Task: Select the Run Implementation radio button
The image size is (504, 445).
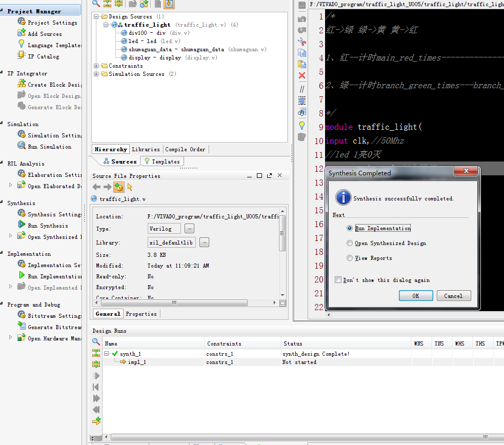Action: tap(350, 228)
